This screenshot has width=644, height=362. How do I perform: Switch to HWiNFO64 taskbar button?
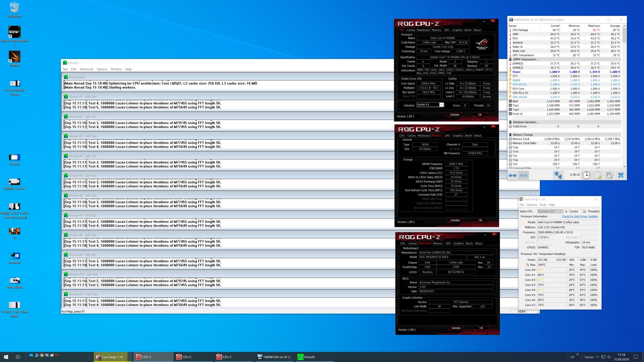[275, 357]
